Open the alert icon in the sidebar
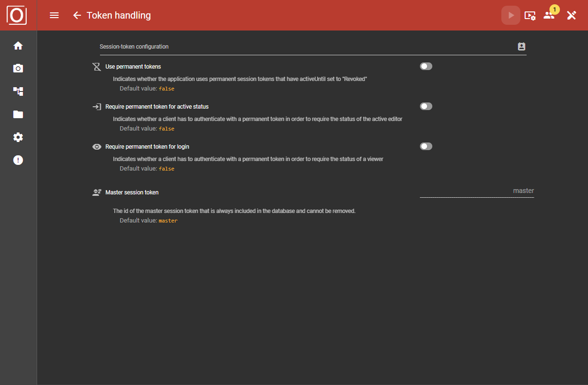This screenshot has width=588, height=385. tap(18, 160)
